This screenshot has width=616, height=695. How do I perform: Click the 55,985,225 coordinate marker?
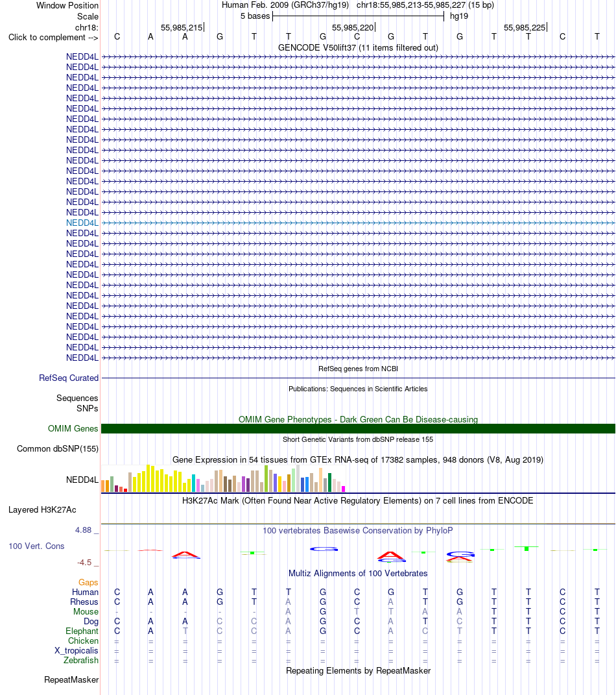point(525,27)
